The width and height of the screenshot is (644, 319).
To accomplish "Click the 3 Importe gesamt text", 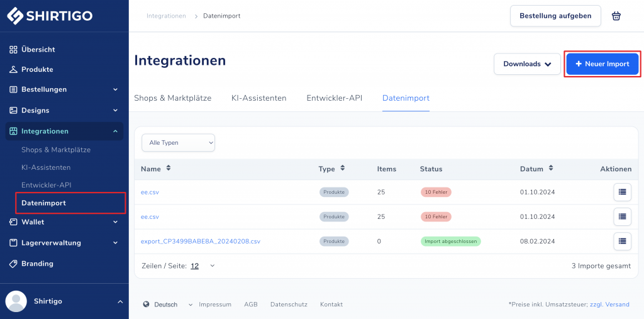I will (601, 266).
